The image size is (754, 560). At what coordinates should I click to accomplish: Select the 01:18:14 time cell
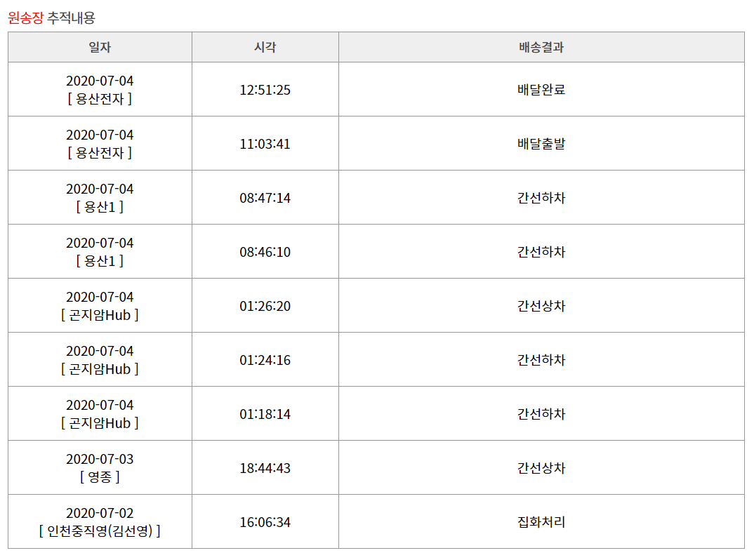point(265,414)
